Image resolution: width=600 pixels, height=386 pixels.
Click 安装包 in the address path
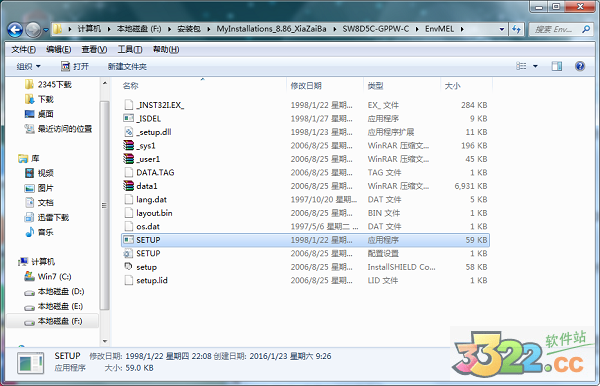tap(189, 29)
